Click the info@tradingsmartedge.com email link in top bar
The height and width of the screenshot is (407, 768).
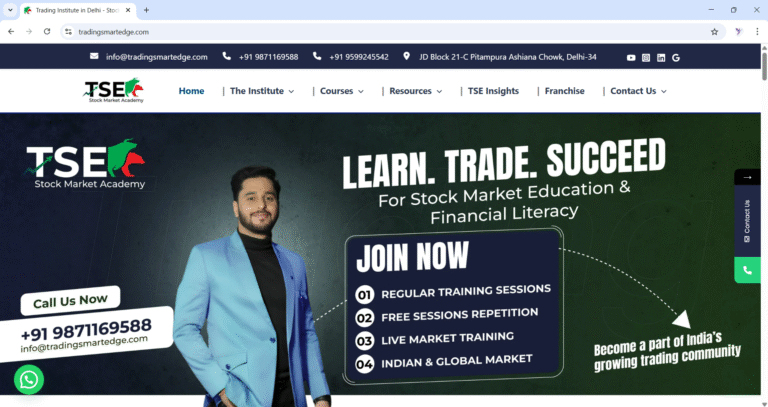[x=157, y=57]
